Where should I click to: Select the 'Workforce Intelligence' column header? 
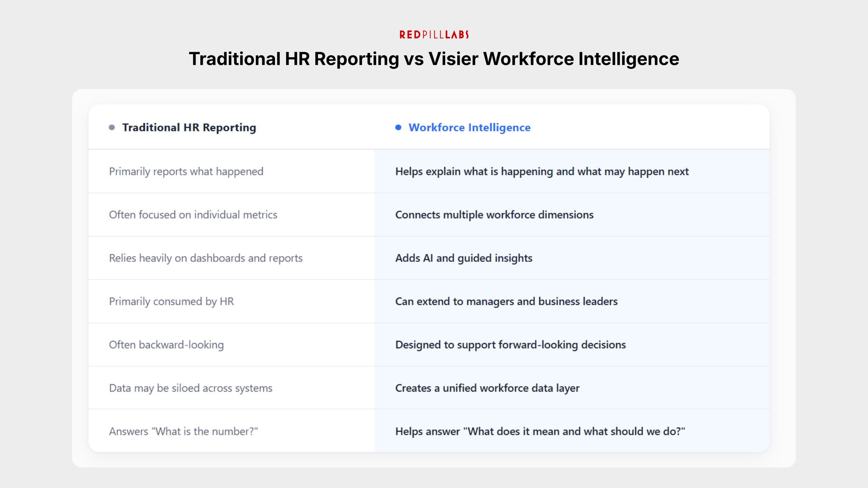coord(469,127)
